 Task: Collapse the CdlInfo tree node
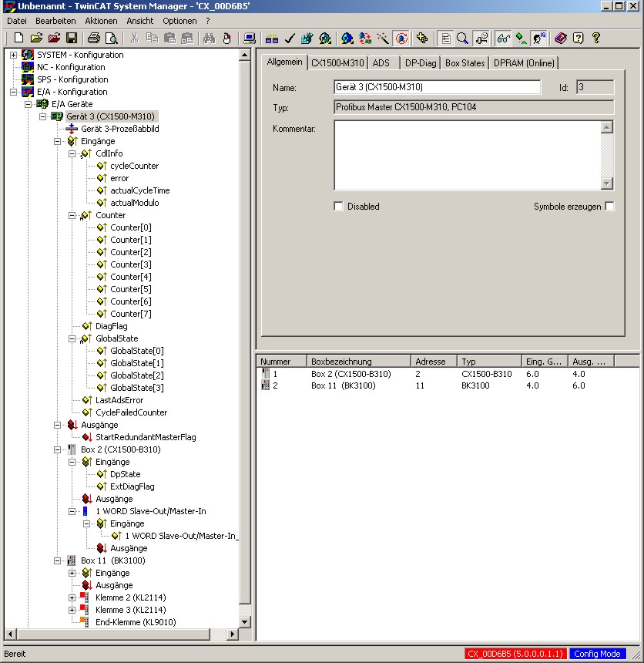coord(72,153)
